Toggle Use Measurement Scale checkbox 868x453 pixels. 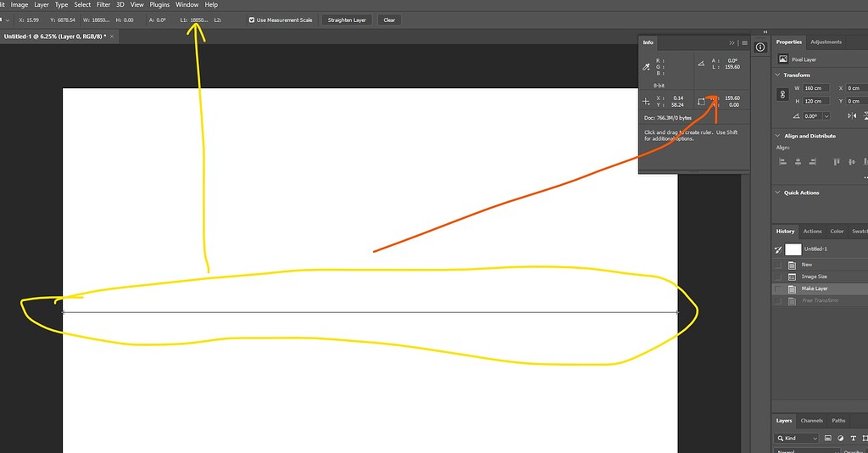tap(251, 20)
